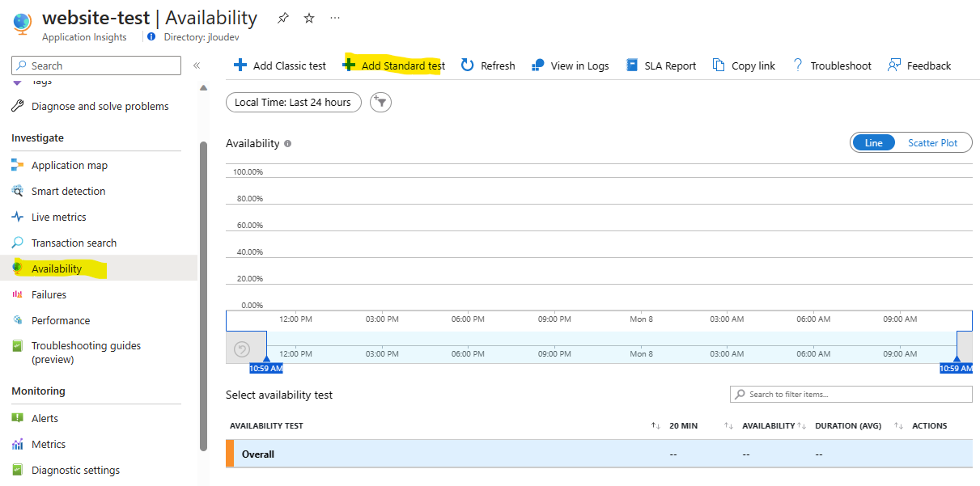Click the Availability chart info icon
980x486 pixels.
287,143
